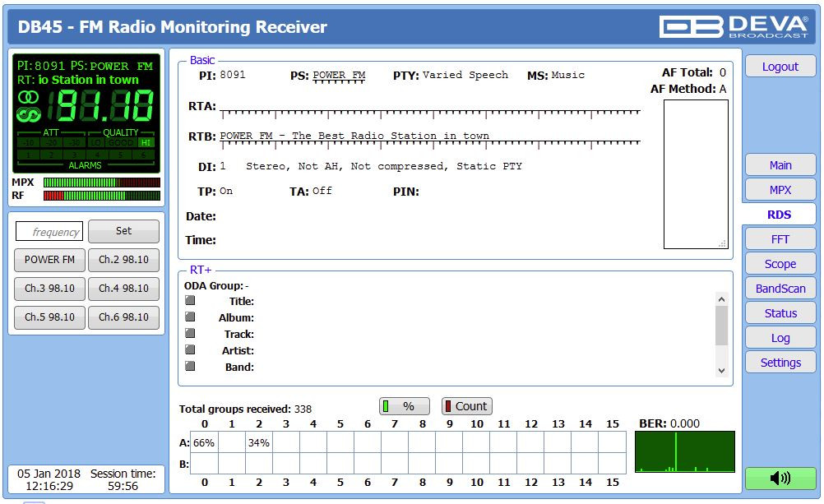Click the RTB text 'POWER FM - The Best Radio Station in town'
The width and height of the screenshot is (824, 504).
[x=354, y=136]
